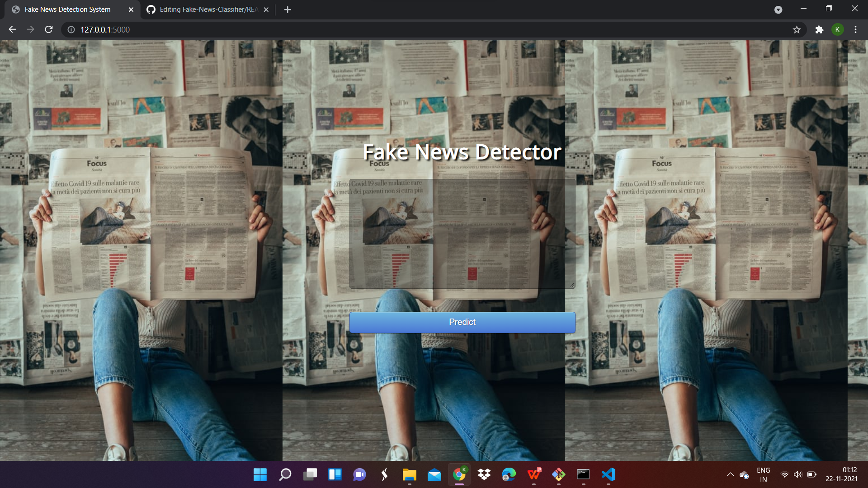The image size is (868, 488).
Task: Expand hidden icons in the system tray
Action: click(731, 474)
